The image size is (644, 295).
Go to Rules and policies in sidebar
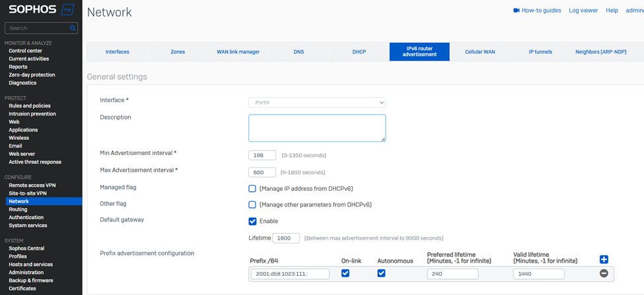click(x=30, y=106)
